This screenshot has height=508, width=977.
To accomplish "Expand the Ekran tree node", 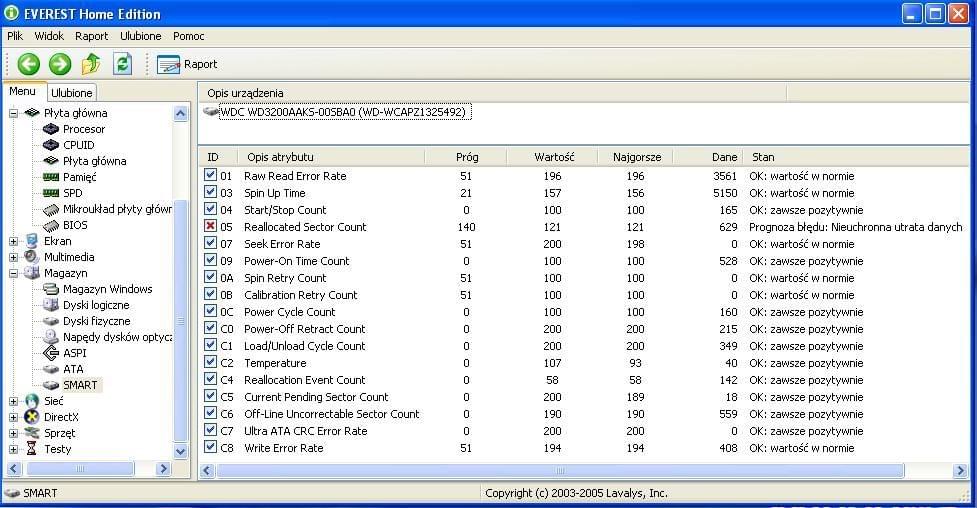I will pyautogui.click(x=13, y=241).
